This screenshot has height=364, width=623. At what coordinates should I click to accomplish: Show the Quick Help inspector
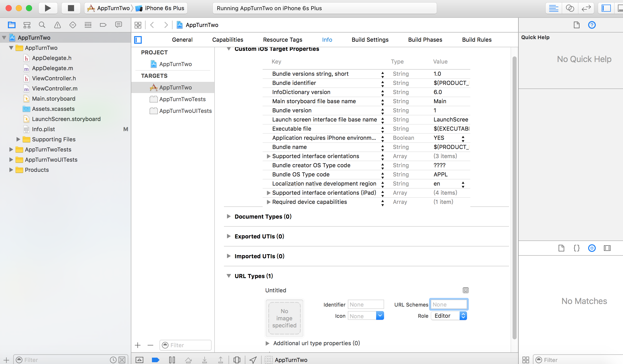tap(592, 25)
